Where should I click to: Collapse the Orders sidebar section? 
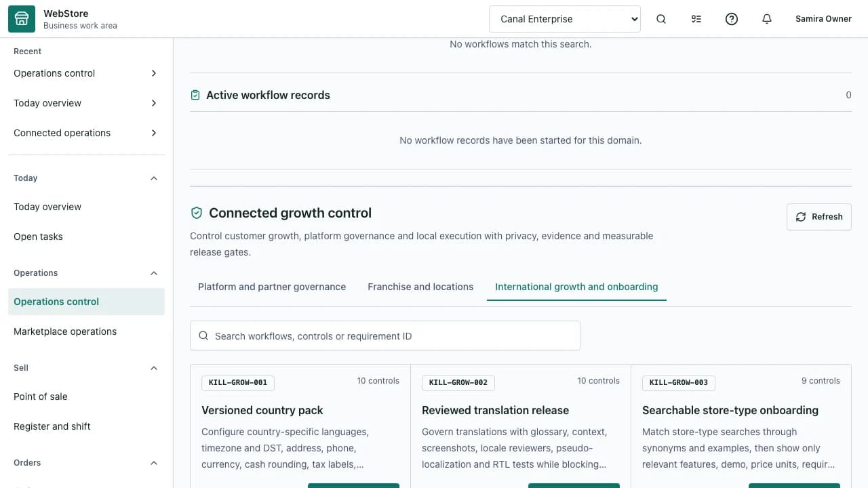pyautogui.click(x=154, y=463)
